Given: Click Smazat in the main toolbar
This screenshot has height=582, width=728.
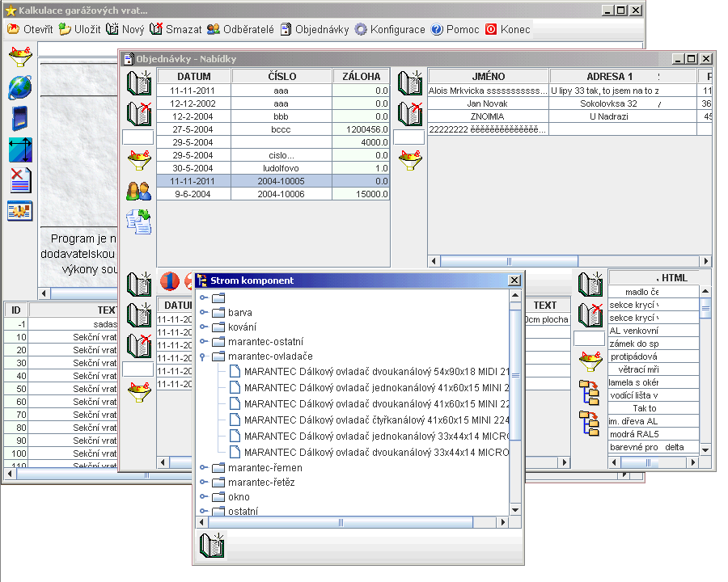Looking at the screenshot, I should (x=176, y=29).
